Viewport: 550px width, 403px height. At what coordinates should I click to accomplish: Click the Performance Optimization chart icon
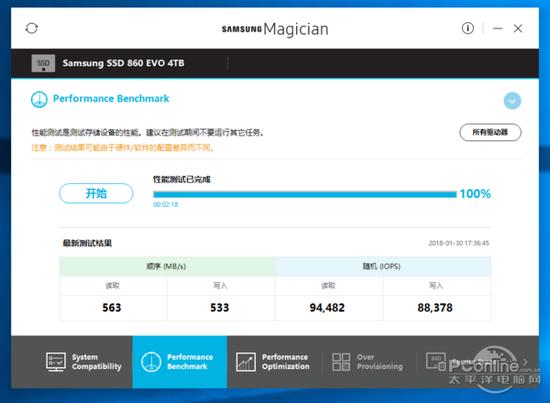pos(246,362)
